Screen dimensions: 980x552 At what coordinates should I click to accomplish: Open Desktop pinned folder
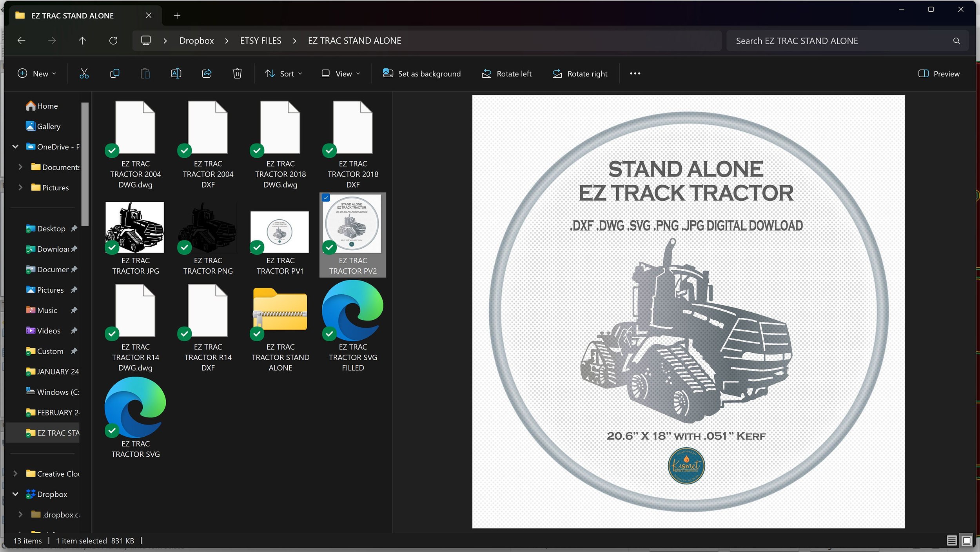(51, 229)
